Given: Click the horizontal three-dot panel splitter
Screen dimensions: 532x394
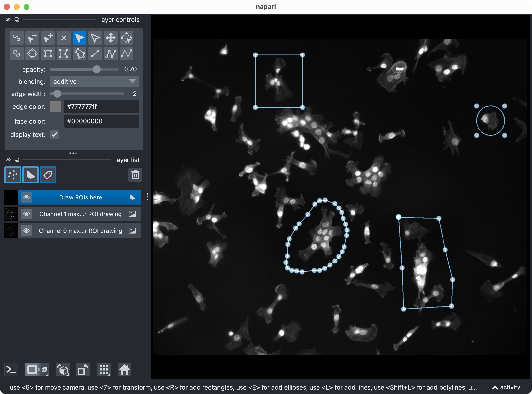Looking at the screenshot, I should coord(73,153).
